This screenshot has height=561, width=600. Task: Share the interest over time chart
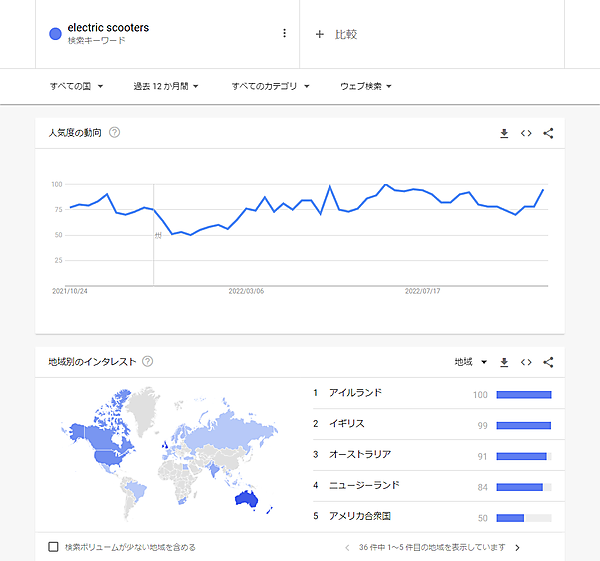[548, 133]
